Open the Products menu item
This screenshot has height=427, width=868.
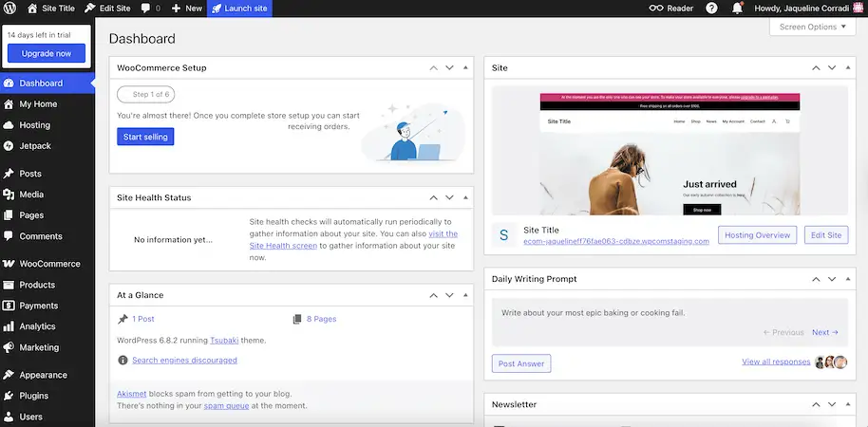[x=37, y=285]
